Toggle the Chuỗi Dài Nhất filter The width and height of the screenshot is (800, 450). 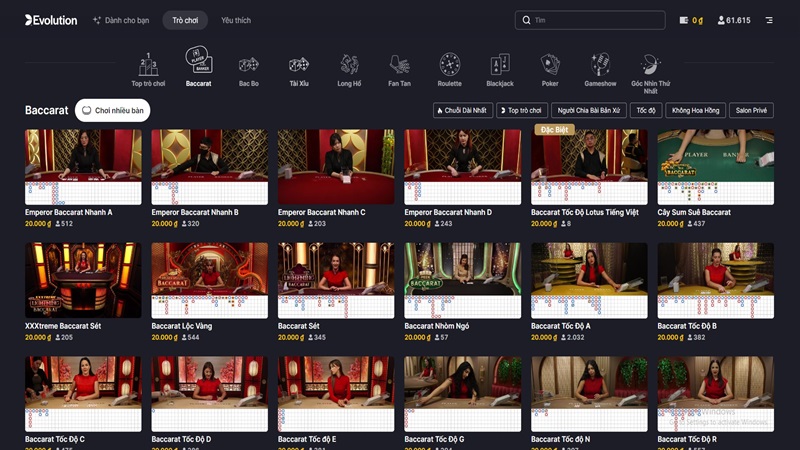point(463,110)
